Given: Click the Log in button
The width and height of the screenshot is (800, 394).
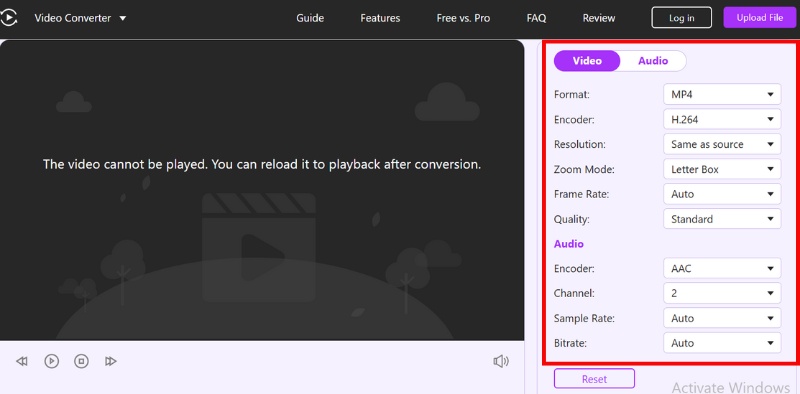Looking at the screenshot, I should pyautogui.click(x=682, y=18).
